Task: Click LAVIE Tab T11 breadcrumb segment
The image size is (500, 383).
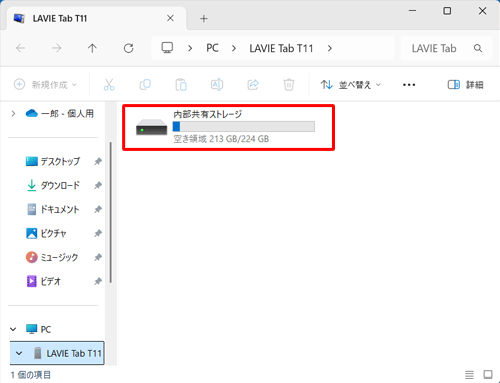Action: click(x=281, y=48)
